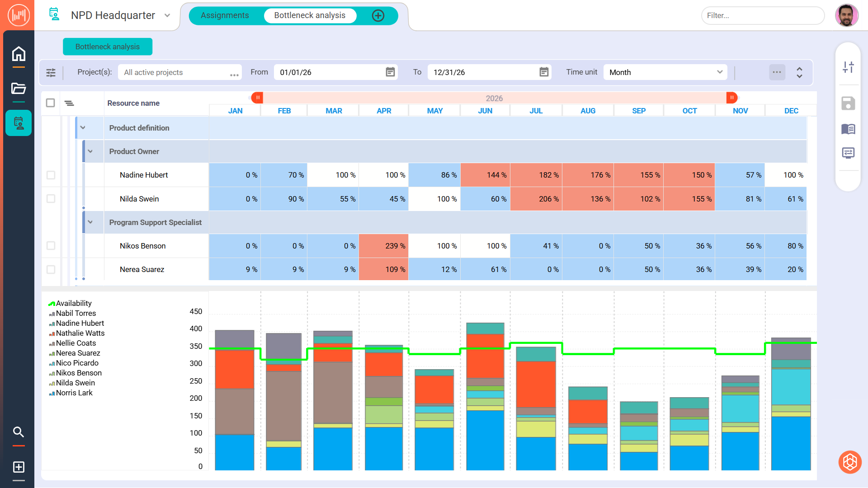The image size is (868, 488).
Task: Toggle Nathalie Watts legend series
Action: [x=77, y=333]
